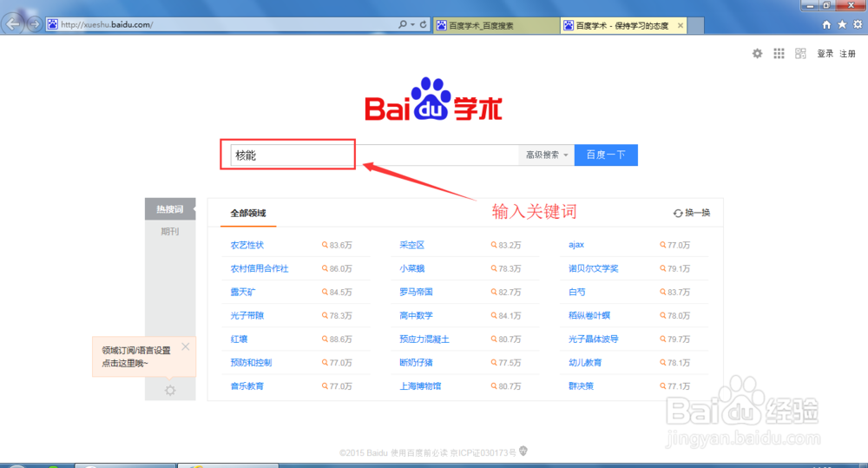
Task: Click search icon next to 84.1万
Action: (x=494, y=315)
